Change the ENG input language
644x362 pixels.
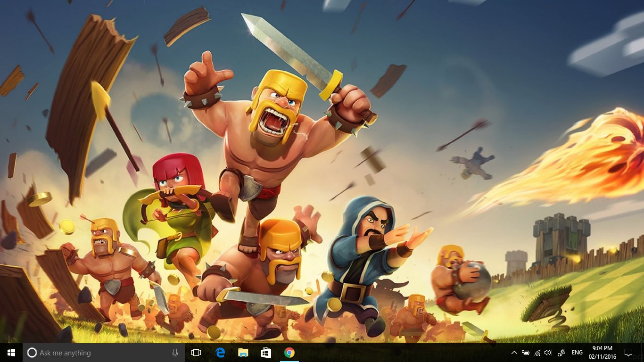pyautogui.click(x=577, y=353)
